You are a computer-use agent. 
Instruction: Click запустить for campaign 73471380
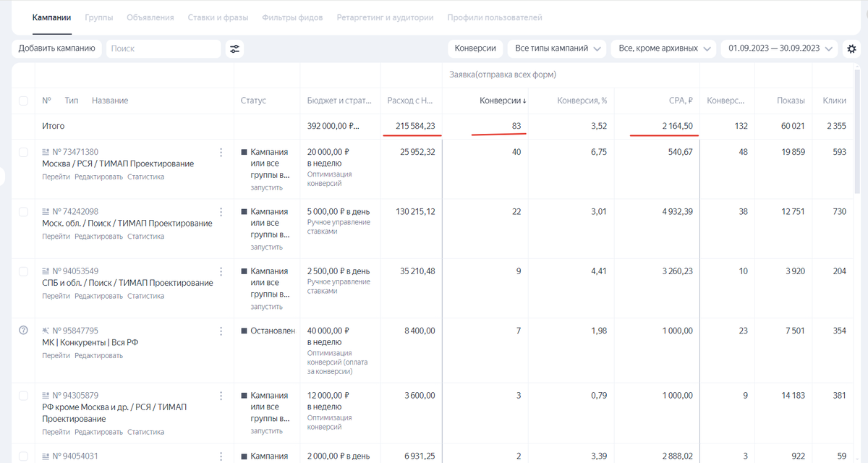(x=267, y=187)
